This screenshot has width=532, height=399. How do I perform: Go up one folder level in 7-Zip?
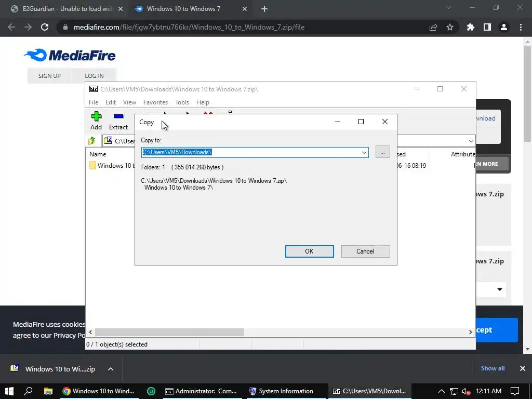(x=92, y=141)
